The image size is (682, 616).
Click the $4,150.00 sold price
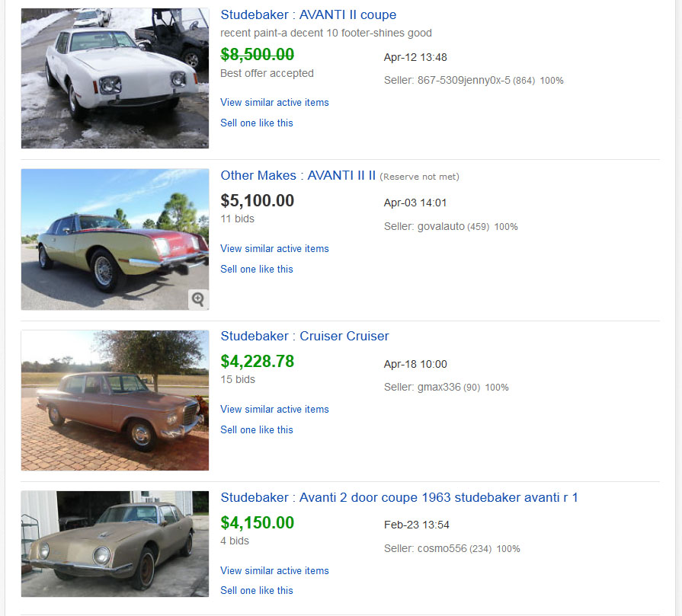click(x=257, y=522)
